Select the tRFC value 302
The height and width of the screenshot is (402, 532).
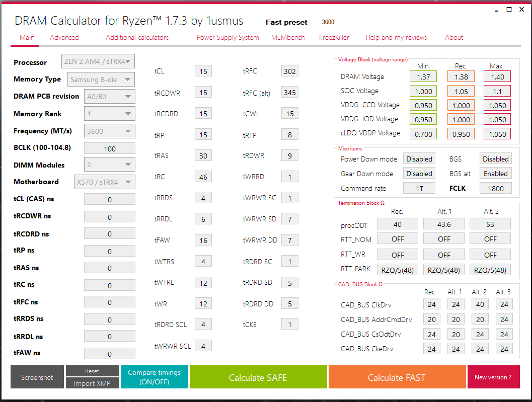(x=290, y=71)
